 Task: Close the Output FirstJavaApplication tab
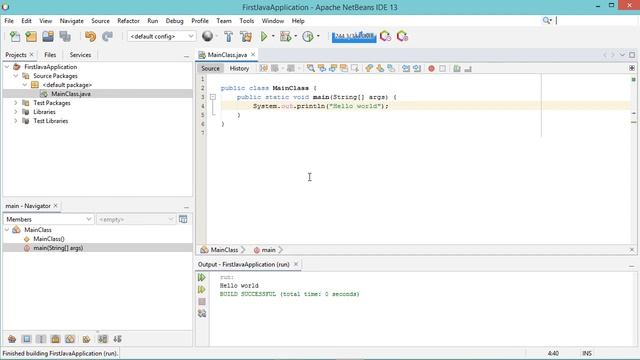[296, 264]
